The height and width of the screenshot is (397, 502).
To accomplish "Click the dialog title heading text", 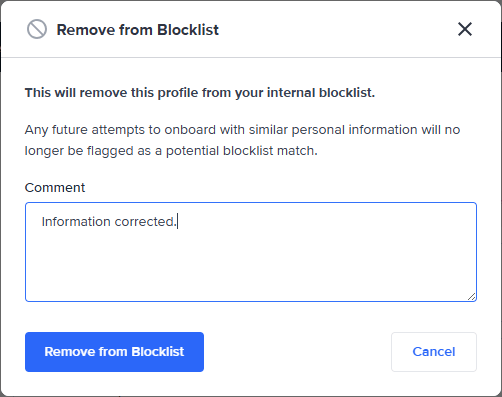I will 138,30.
